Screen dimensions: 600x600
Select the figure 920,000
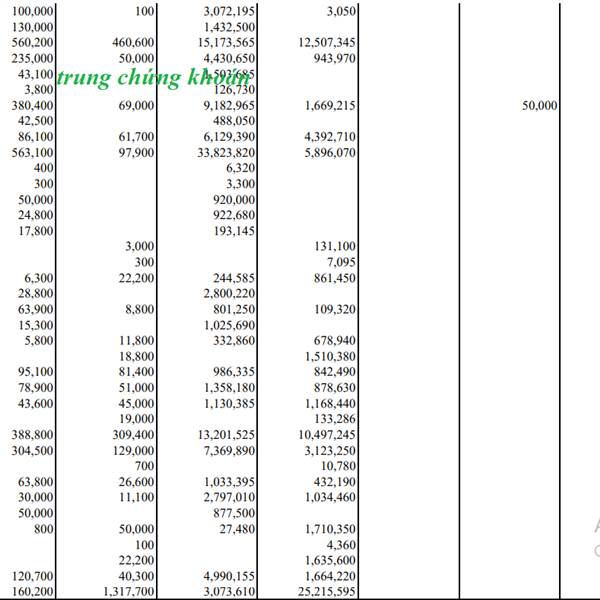point(234,200)
